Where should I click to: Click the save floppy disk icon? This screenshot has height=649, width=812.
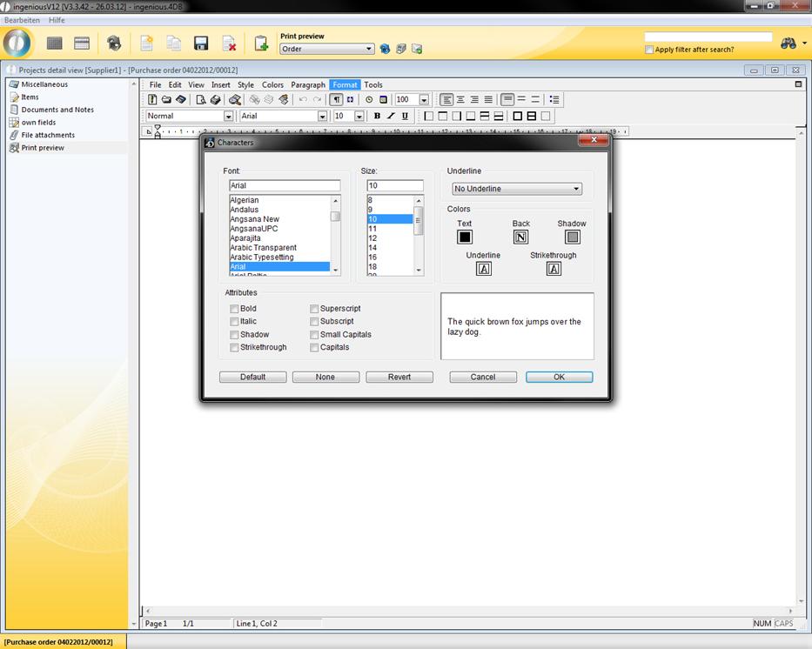pos(201,43)
